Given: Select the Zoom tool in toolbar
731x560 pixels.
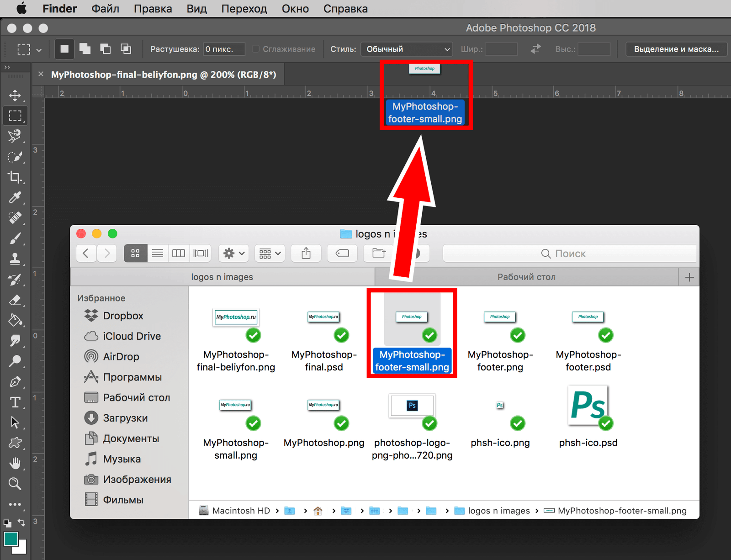Looking at the screenshot, I should click(15, 484).
